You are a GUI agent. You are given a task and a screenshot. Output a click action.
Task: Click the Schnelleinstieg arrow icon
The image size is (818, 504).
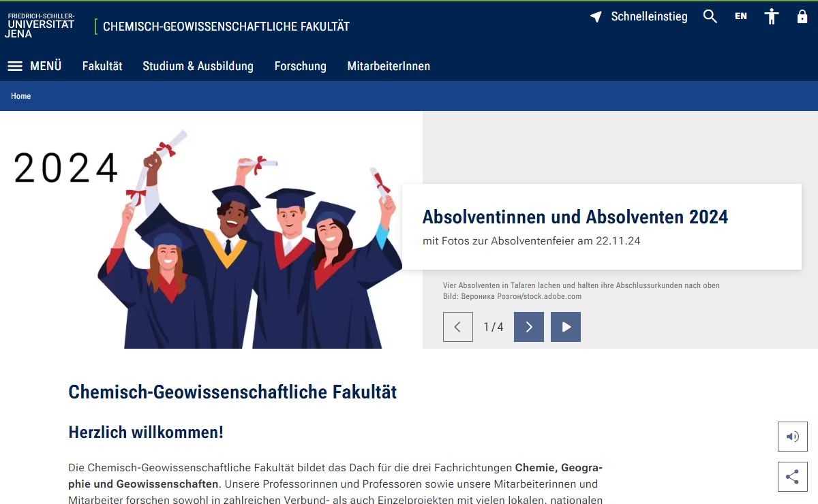pyautogui.click(x=596, y=17)
